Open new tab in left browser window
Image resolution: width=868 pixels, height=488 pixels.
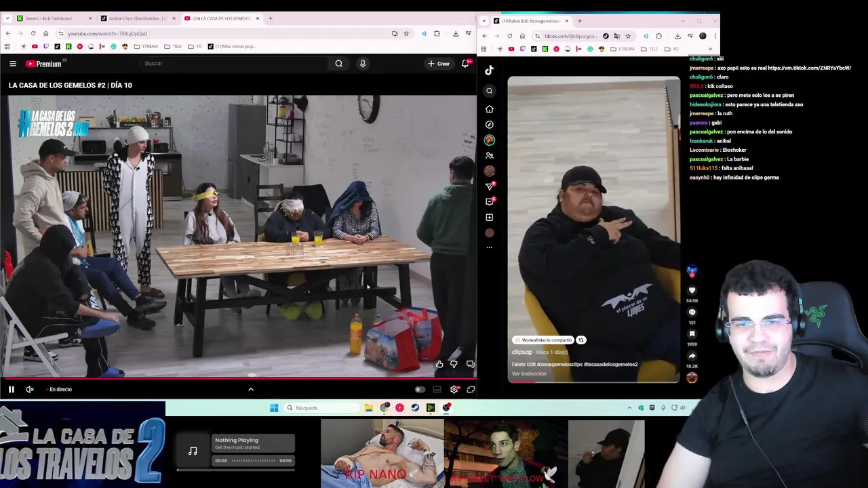coord(271,18)
